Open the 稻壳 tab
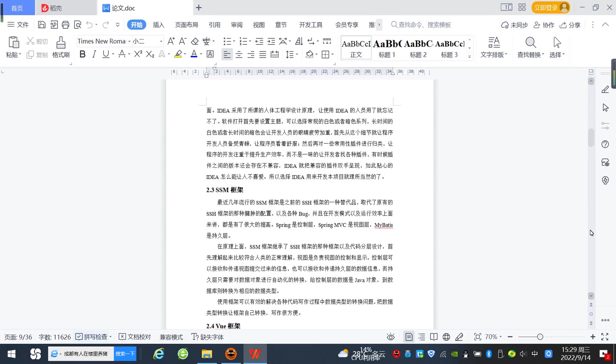616x364 pixels. point(67,8)
